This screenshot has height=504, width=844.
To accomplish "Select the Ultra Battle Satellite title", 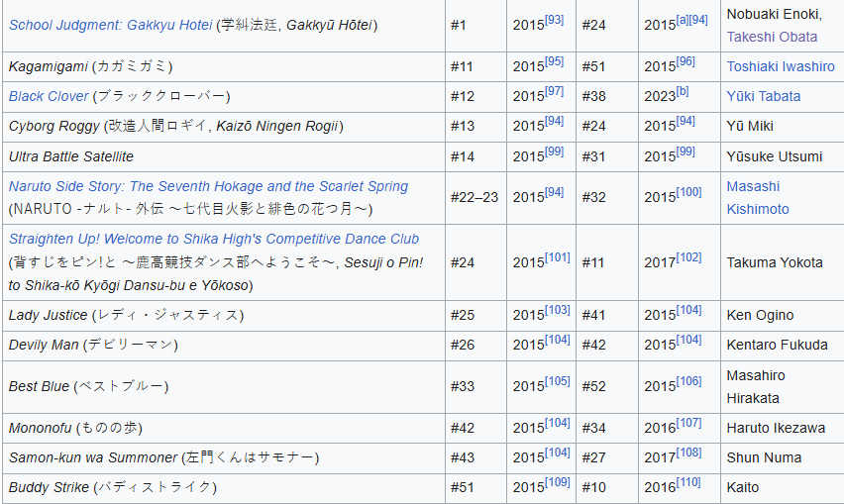I will tap(71, 156).
